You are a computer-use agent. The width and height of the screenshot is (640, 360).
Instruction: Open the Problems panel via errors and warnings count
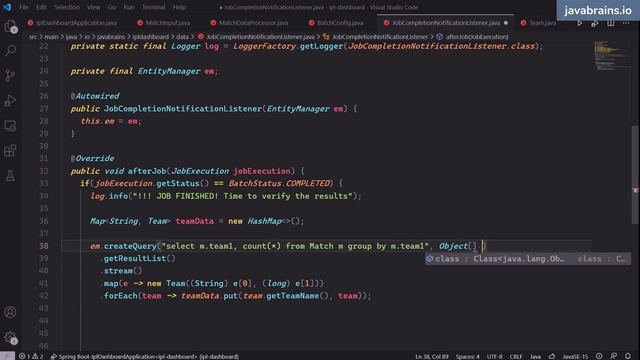click(31, 356)
